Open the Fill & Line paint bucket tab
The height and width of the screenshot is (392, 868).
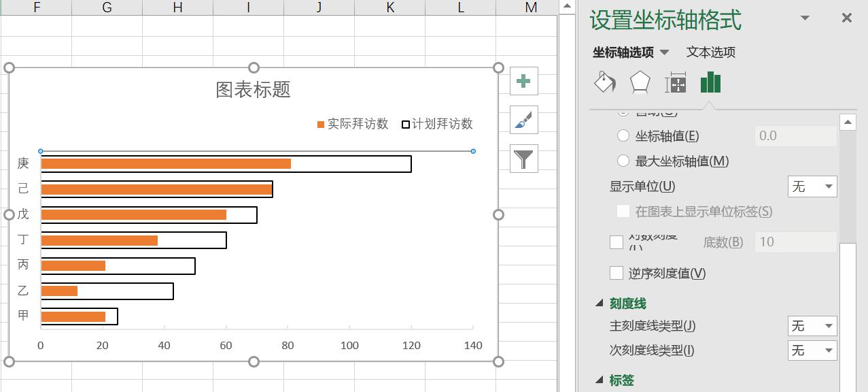[x=604, y=82]
